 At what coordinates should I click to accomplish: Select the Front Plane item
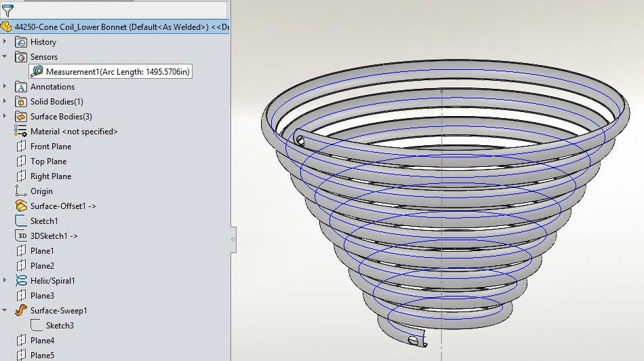[50, 147]
